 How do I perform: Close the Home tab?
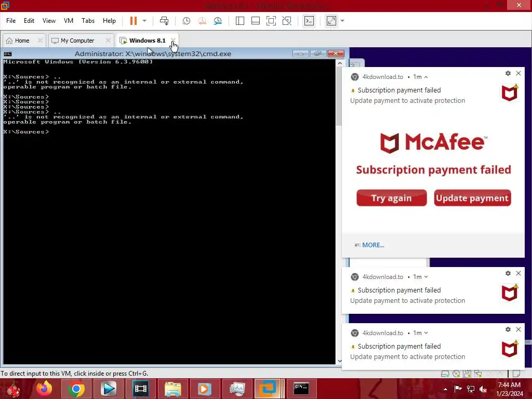coord(40,41)
